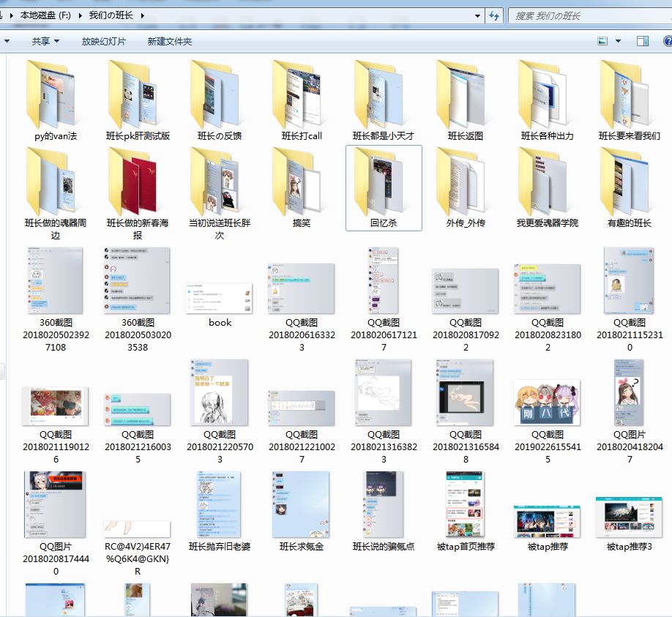Select image QQ图片20180204182047

tap(629, 411)
